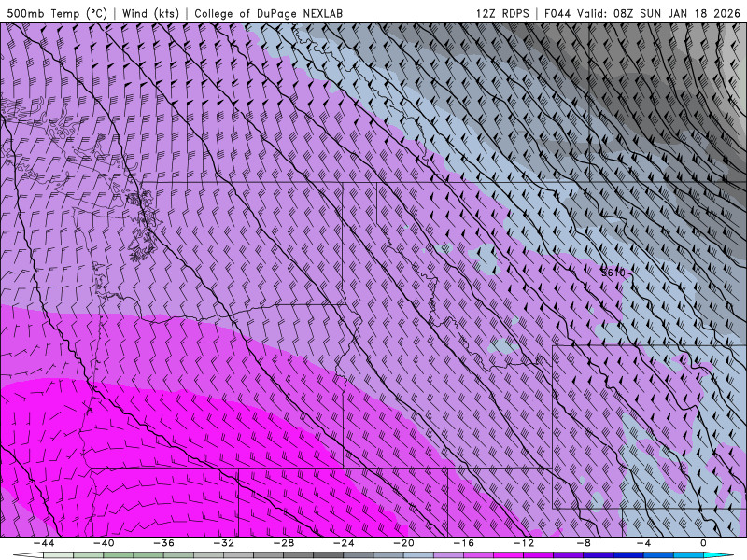Click the cyan arrow end of the color bar
Viewport: 747px width, 560px height.
pos(719,555)
